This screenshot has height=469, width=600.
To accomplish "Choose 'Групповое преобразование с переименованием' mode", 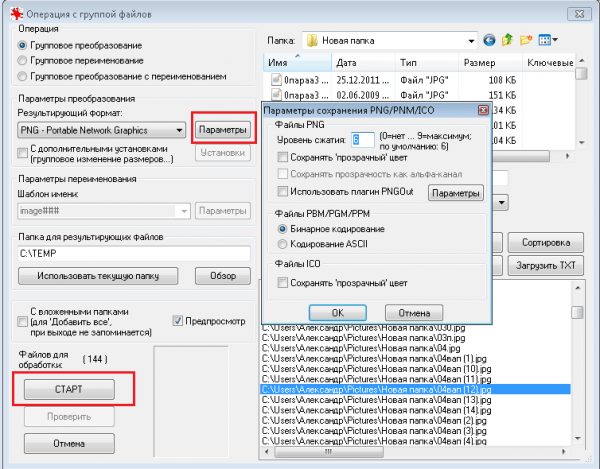I will click(x=23, y=76).
